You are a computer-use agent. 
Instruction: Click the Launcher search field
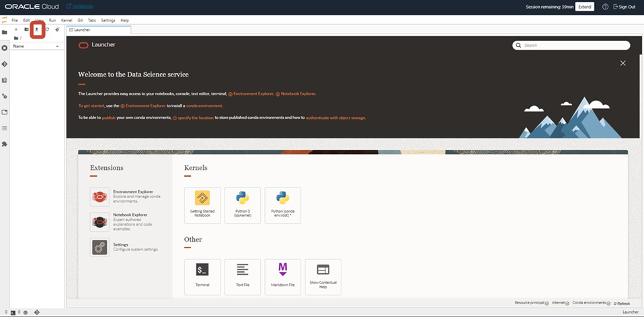click(x=571, y=45)
